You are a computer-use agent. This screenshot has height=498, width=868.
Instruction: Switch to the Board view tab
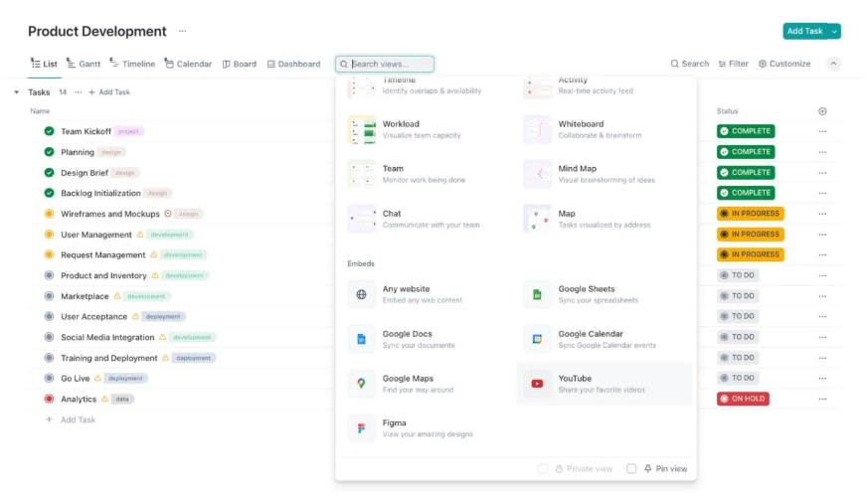tap(240, 64)
